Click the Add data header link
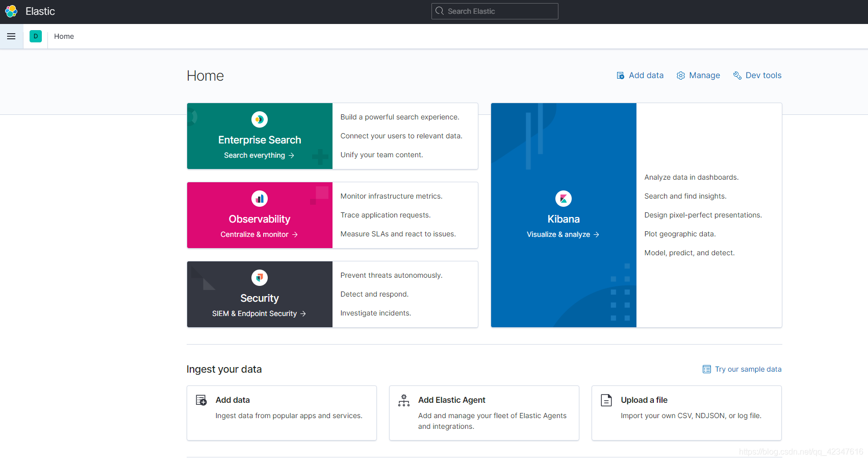 tap(646, 76)
